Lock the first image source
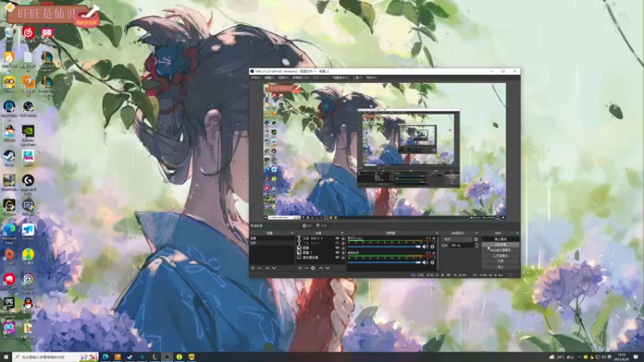 tap(343, 248)
